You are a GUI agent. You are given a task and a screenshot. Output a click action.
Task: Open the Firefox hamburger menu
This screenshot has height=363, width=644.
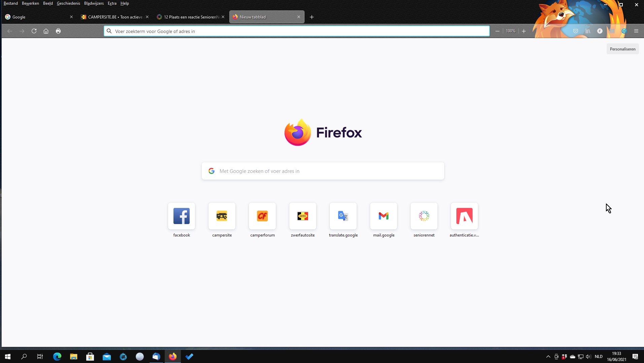click(x=636, y=31)
